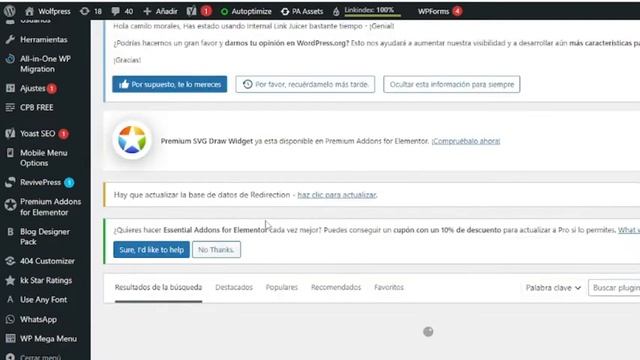640x360 pixels.
Task: Open the Mobile Menu Options icon
Action: pos(10,153)
